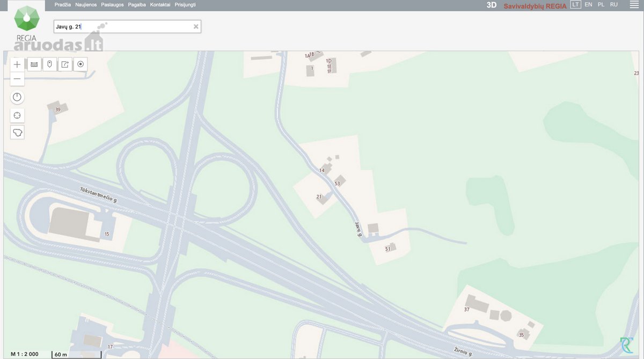The width and height of the screenshot is (644, 359).
Task: Zoom in with the plus button
Action: click(x=17, y=64)
